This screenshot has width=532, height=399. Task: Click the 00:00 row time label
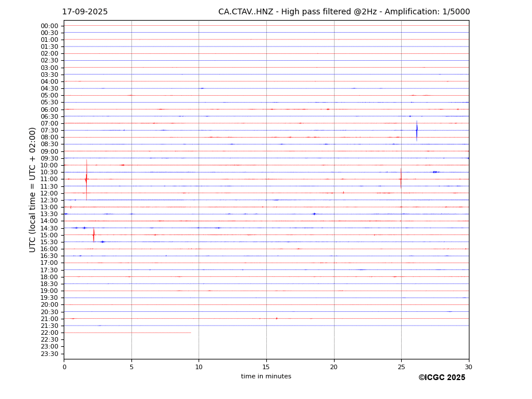[x=49, y=26]
